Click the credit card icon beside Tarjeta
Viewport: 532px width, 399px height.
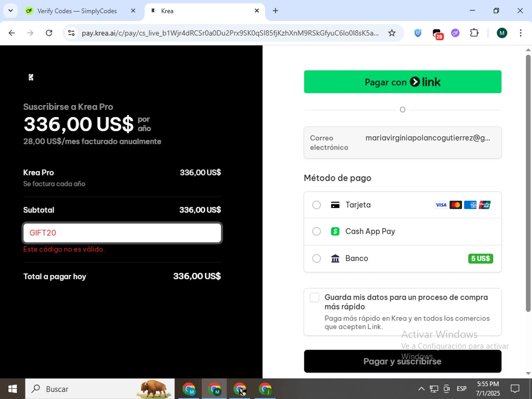click(x=335, y=205)
